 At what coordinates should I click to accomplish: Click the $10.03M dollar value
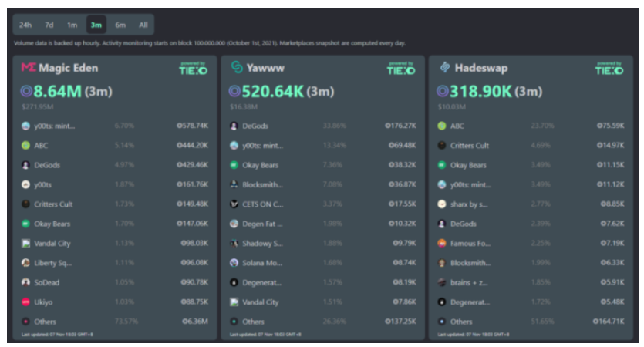tap(452, 106)
